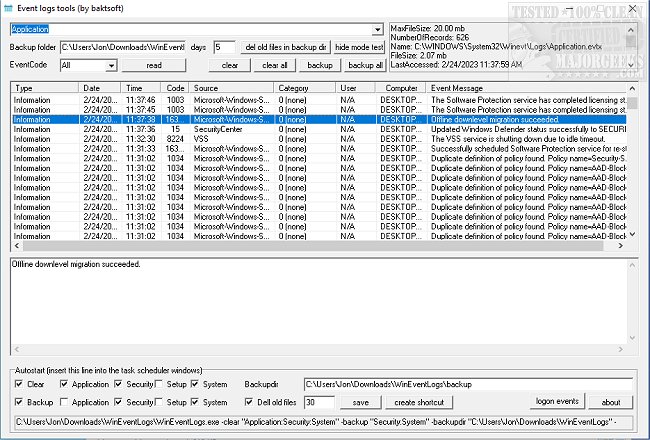650x440 pixels.
Task: Click the backup all button
Action: (x=365, y=66)
